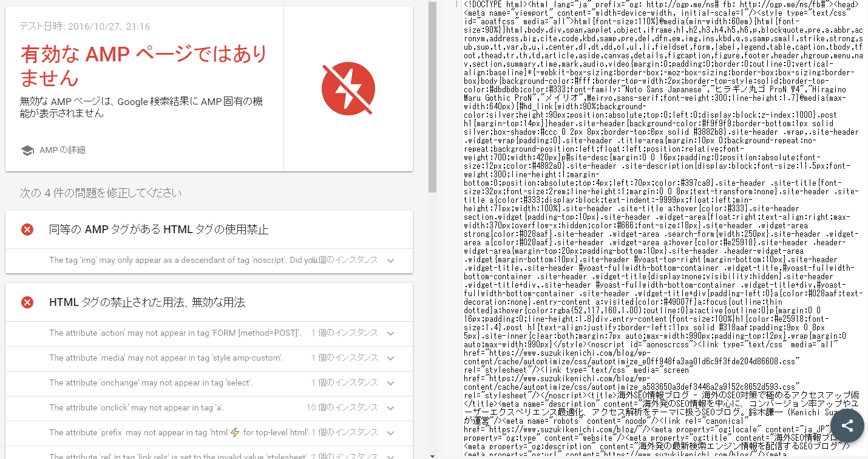The width and height of the screenshot is (868, 459).
Task: Expand the attribute 'action' FORM error row
Action: pyautogui.click(x=209, y=333)
